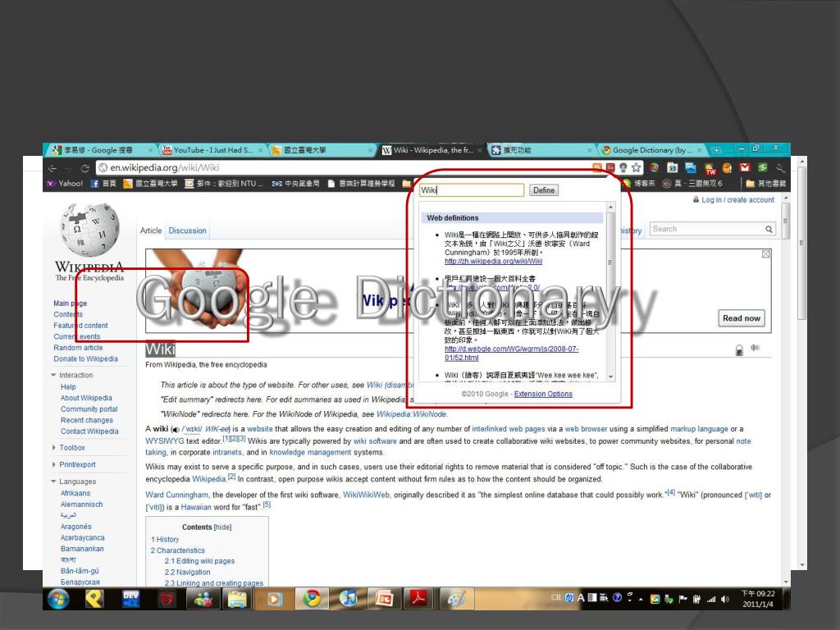Click the Wikipedia Article tab
840x630 pixels.
[151, 231]
